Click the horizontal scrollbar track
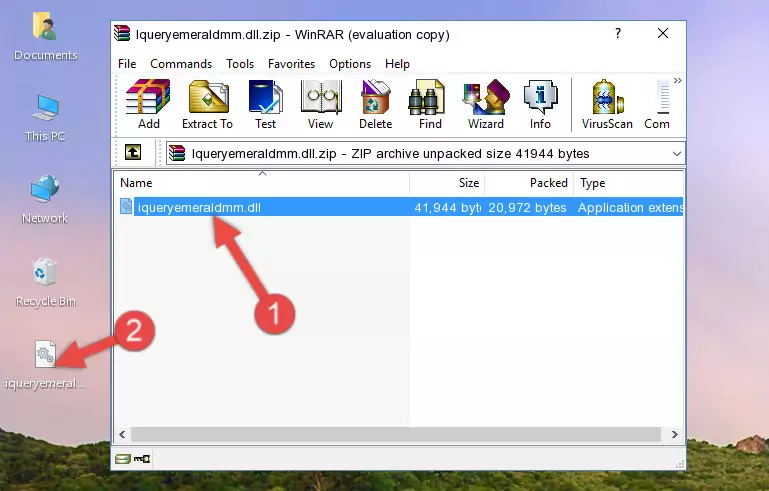Image resolution: width=769 pixels, height=491 pixels. click(396, 434)
